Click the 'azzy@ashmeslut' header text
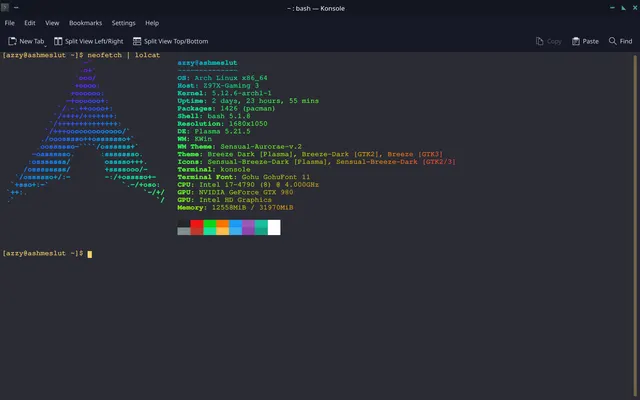640x400 pixels. pos(207,63)
